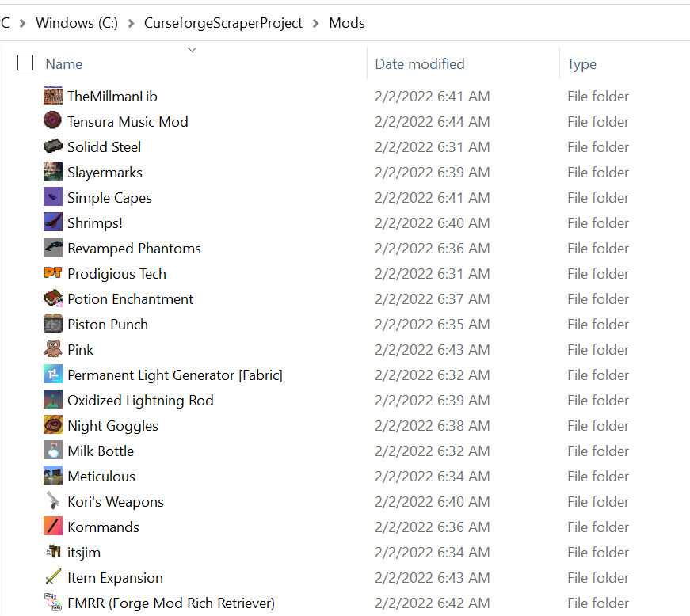The height and width of the screenshot is (616, 690).
Task: Click the Revamped Phantoms icon
Action: [53, 248]
